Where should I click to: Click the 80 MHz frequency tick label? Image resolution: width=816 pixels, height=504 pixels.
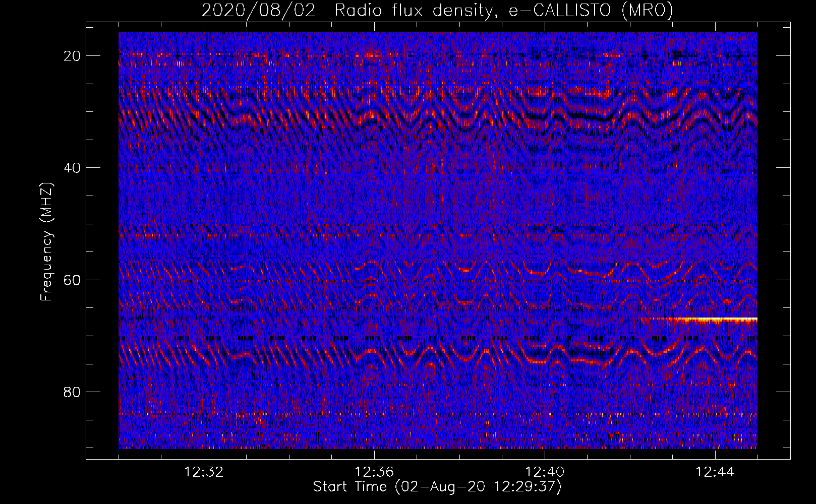pyautogui.click(x=73, y=392)
